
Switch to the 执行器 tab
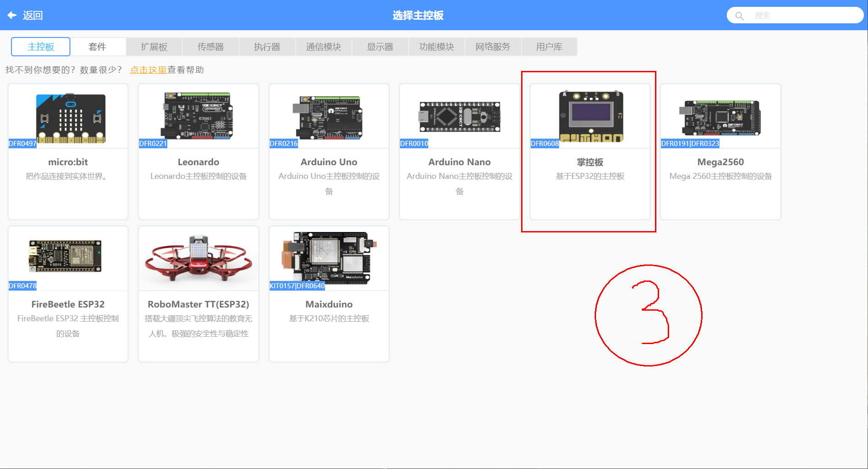(x=267, y=47)
